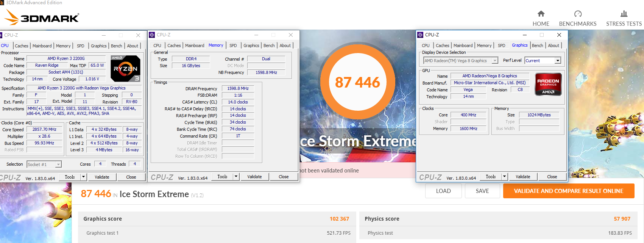Click the Graphics score value 102 367
The height and width of the screenshot is (243, 644).
(339, 219)
